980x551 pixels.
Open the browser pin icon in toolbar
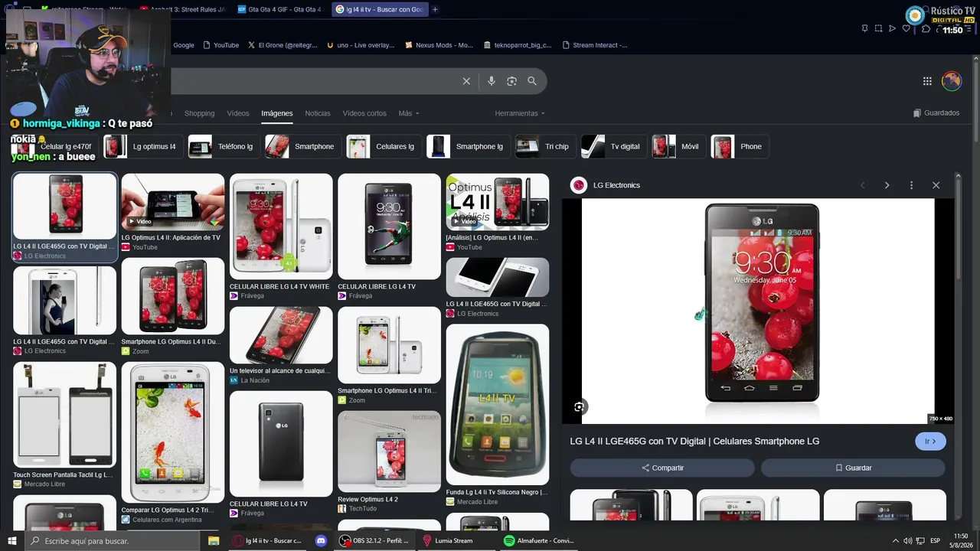(865, 28)
